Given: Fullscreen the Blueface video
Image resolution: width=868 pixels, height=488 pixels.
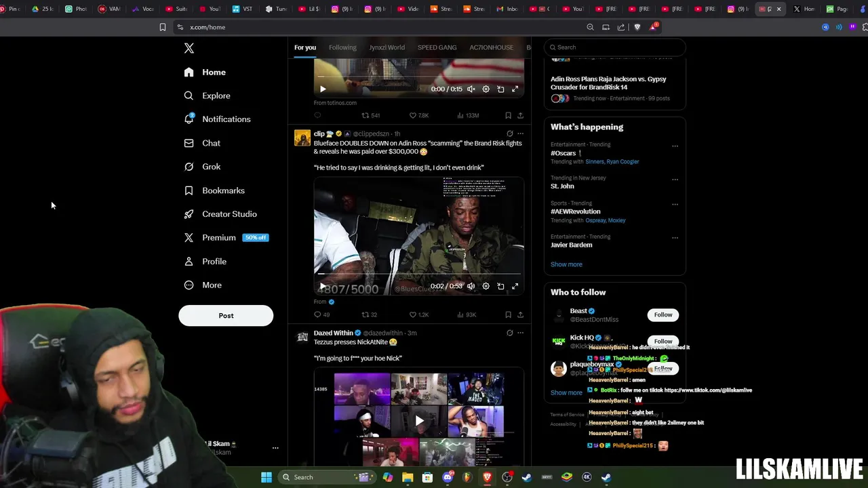Looking at the screenshot, I should pyautogui.click(x=515, y=286).
